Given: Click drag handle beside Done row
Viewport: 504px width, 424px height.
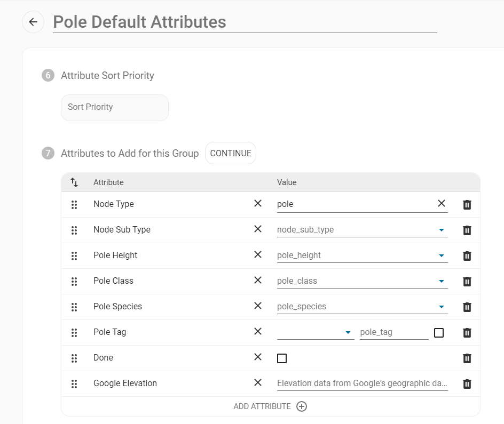Looking at the screenshot, I should click(x=74, y=358).
